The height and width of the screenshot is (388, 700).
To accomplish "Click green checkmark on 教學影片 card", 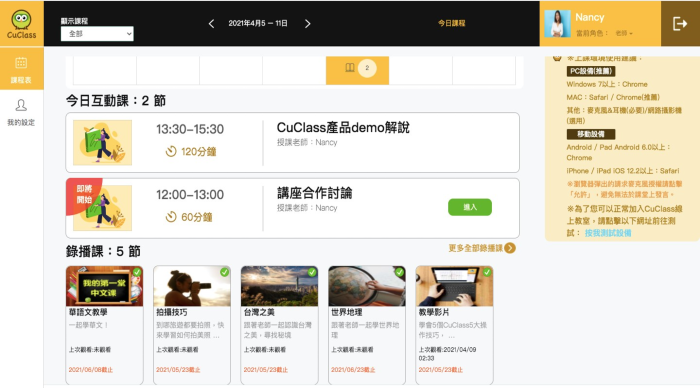I will (x=487, y=272).
